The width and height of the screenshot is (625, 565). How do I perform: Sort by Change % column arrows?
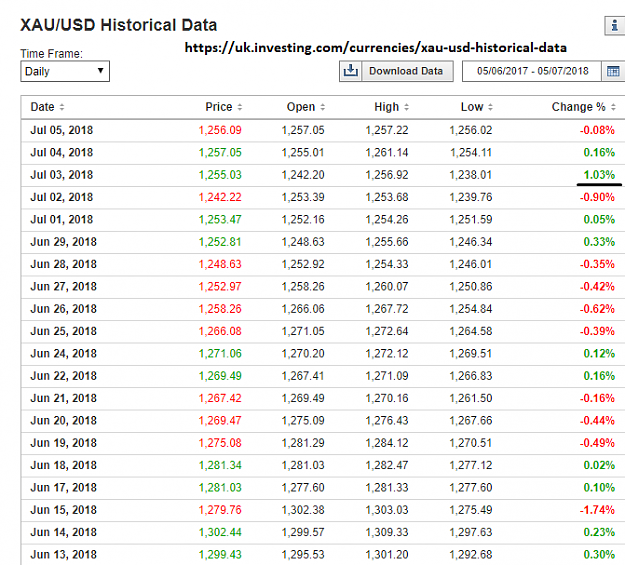[613, 107]
